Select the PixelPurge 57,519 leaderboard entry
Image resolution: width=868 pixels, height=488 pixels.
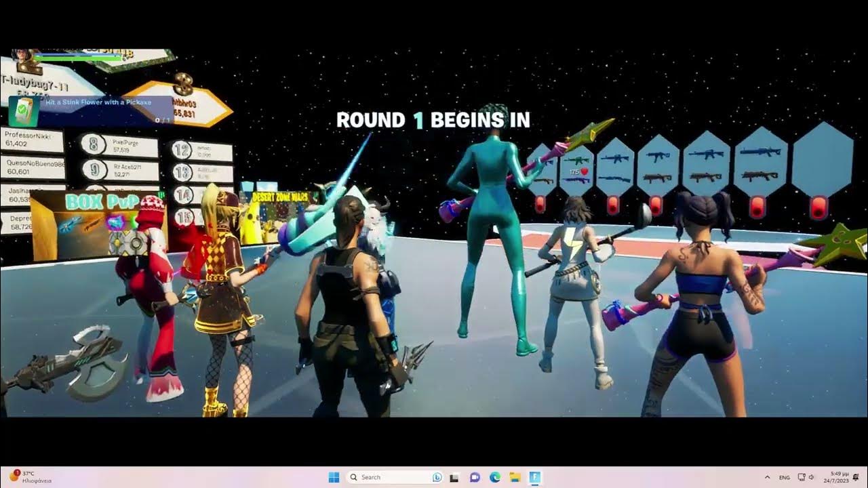click(119, 146)
